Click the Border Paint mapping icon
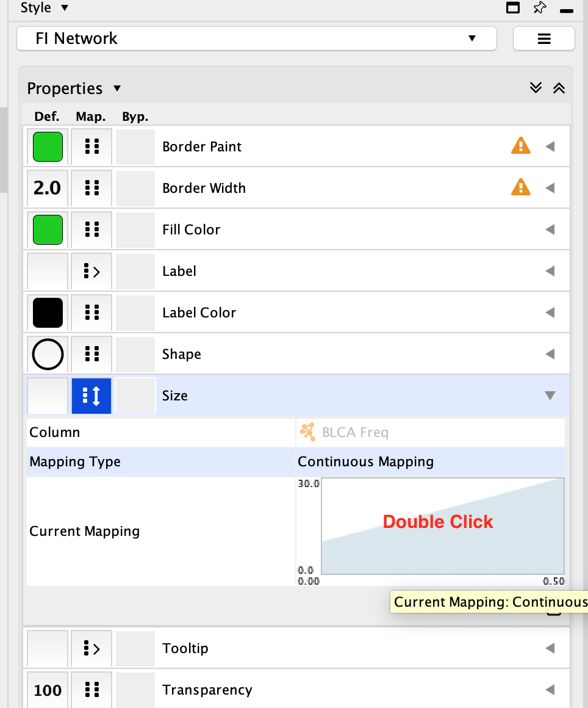The height and width of the screenshot is (708, 588). point(91,146)
